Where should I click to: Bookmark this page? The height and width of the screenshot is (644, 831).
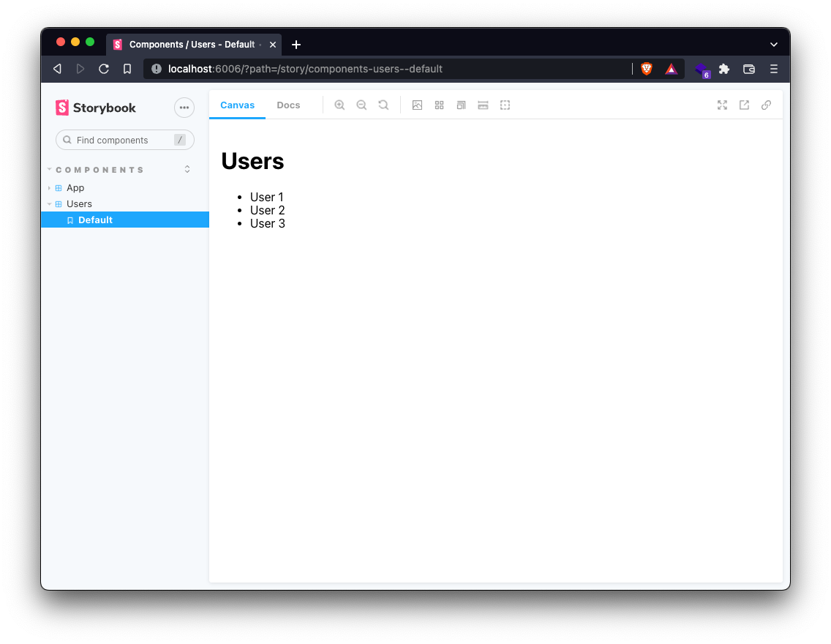click(x=127, y=69)
